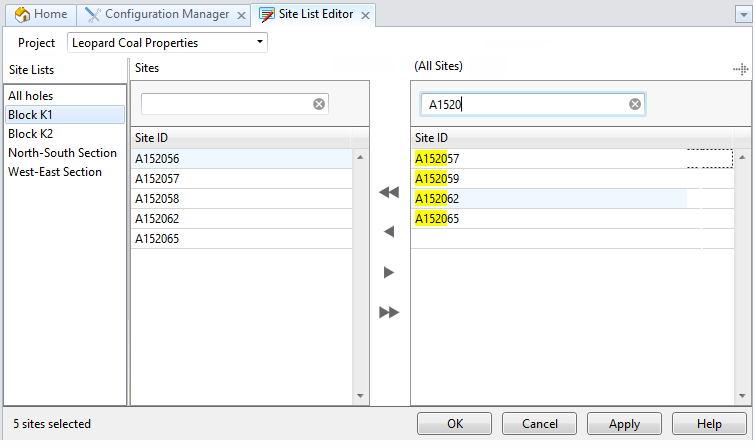The image size is (755, 447).
Task: Open the Project dropdown Leopard Coal Properties
Action: pos(167,43)
